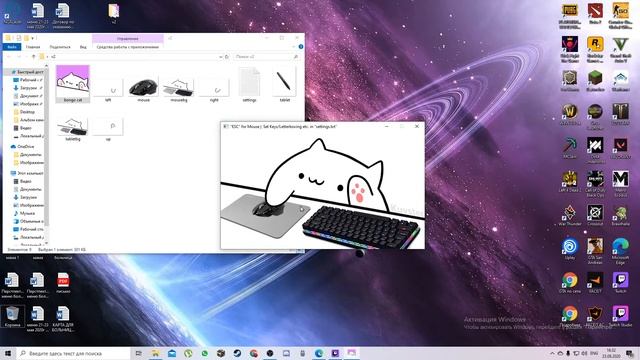Image resolution: width=640 pixels, height=360 pixels.
Task: Open the Rockstar Games Launcher shortcut
Action: [x=595, y=50]
